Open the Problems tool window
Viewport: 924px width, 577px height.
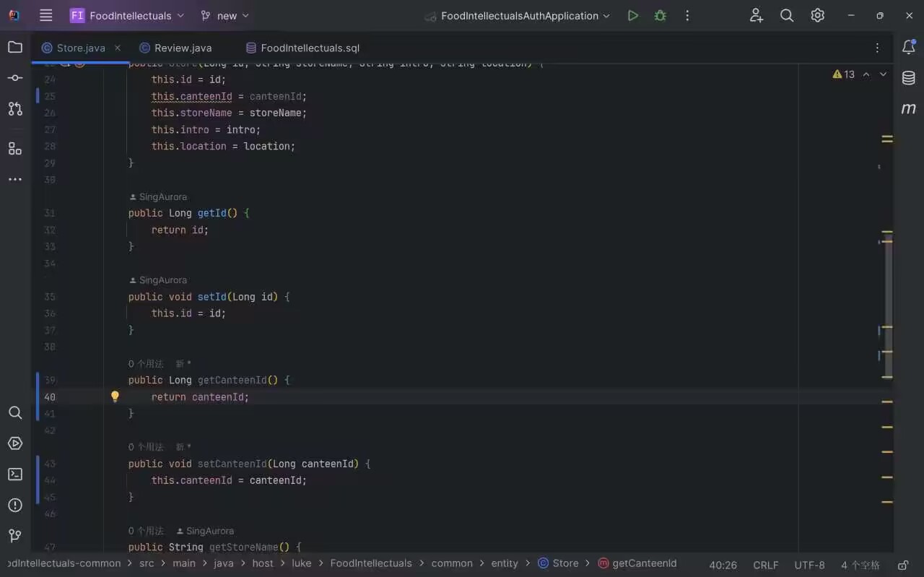coord(15,505)
